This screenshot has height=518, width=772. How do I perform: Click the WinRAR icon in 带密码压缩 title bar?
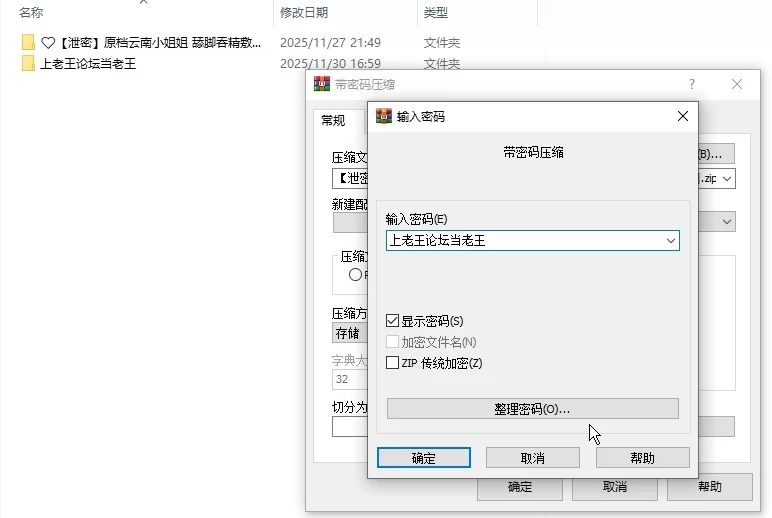click(x=322, y=84)
